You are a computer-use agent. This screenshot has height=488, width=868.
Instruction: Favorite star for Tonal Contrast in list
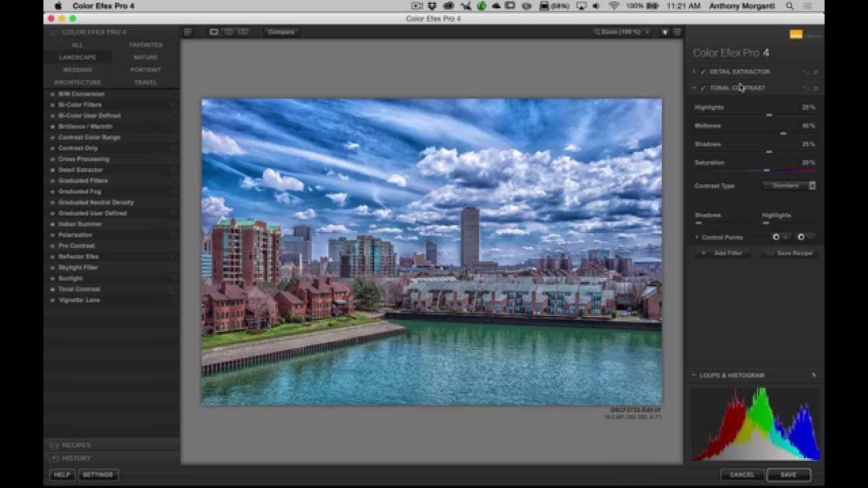[52, 289]
